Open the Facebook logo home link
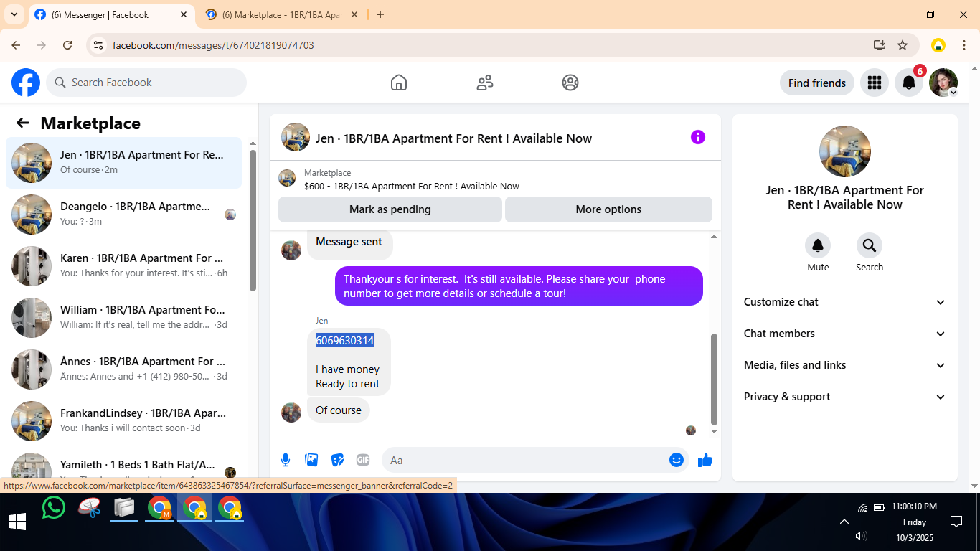This screenshot has width=980, height=551. (26, 83)
